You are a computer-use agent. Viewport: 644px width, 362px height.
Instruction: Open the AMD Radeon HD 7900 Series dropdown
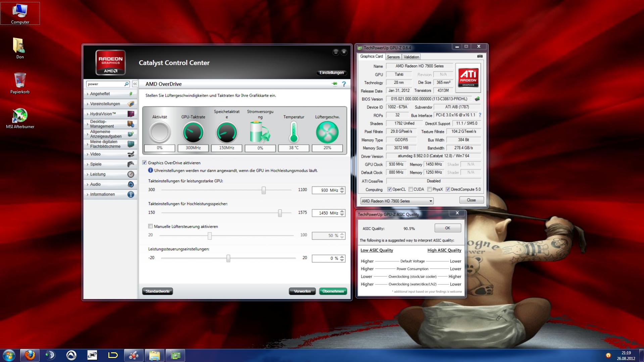click(397, 201)
